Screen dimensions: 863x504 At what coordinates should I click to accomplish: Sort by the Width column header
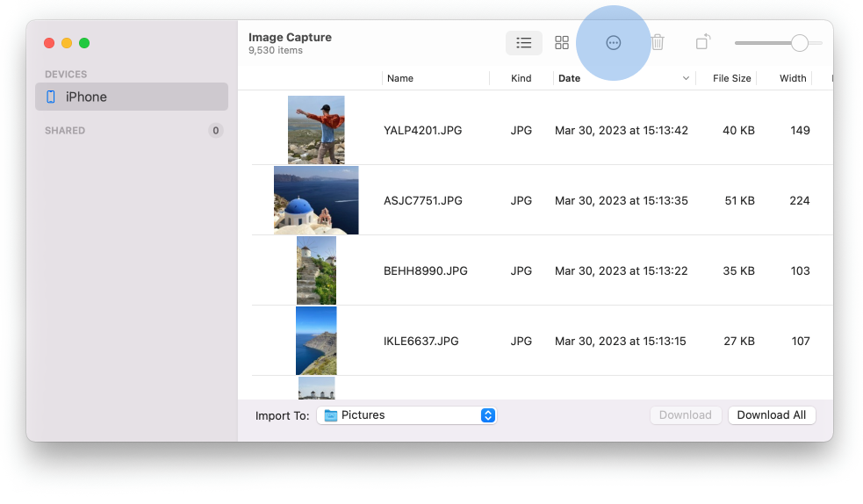tap(793, 78)
